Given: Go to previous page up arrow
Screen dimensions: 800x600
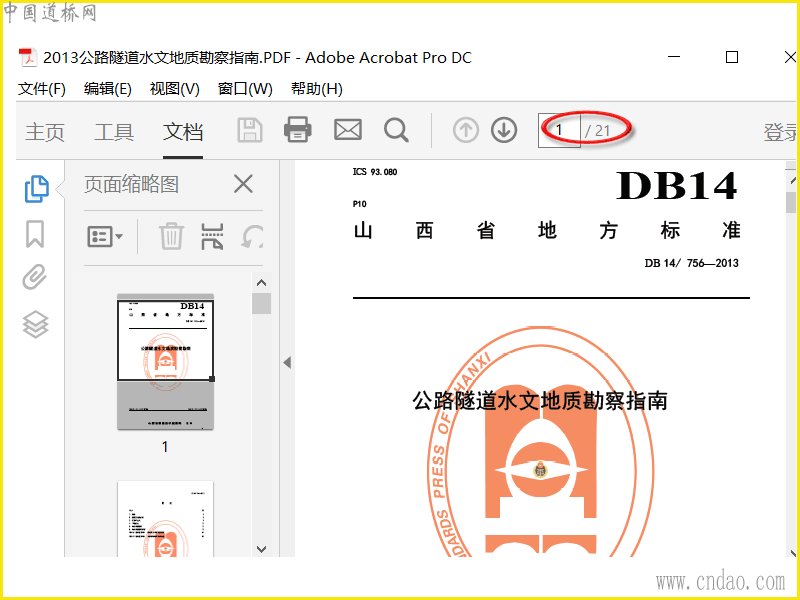Looking at the screenshot, I should tap(466, 130).
